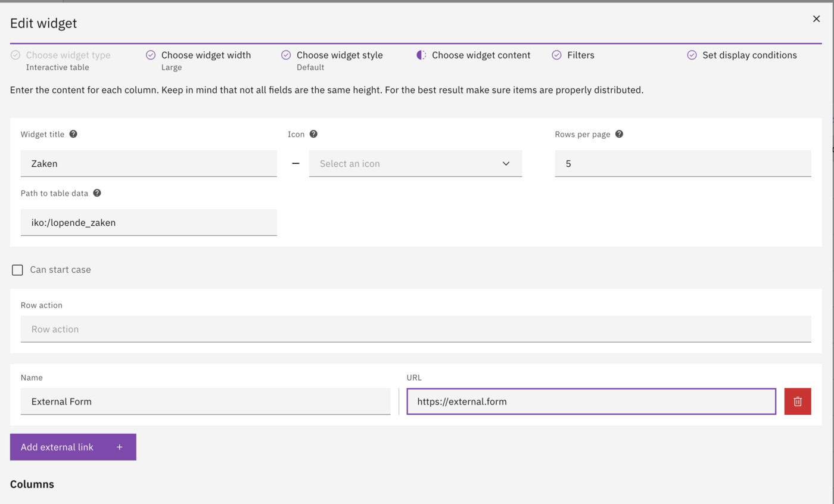Screen dimensions: 834x504
Task: Switch to the Filters step
Action: click(581, 55)
